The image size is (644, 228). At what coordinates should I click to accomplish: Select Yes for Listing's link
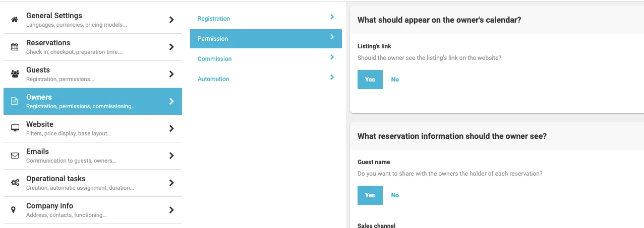point(370,80)
